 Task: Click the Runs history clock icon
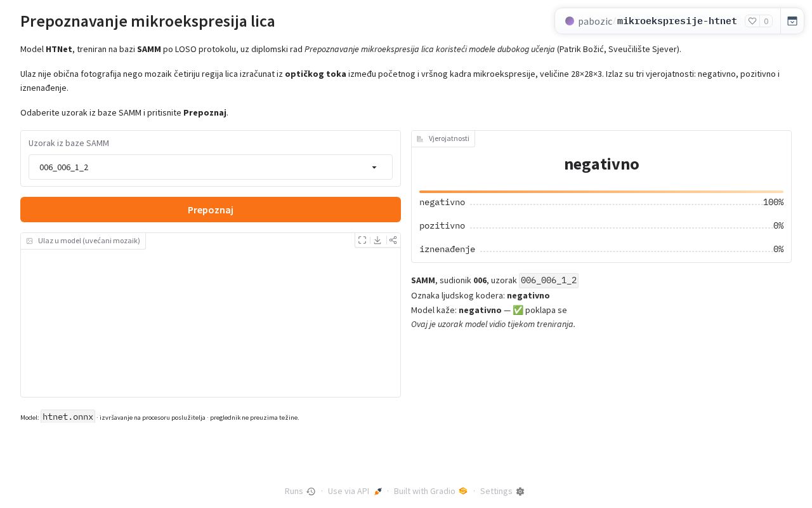tap(311, 491)
